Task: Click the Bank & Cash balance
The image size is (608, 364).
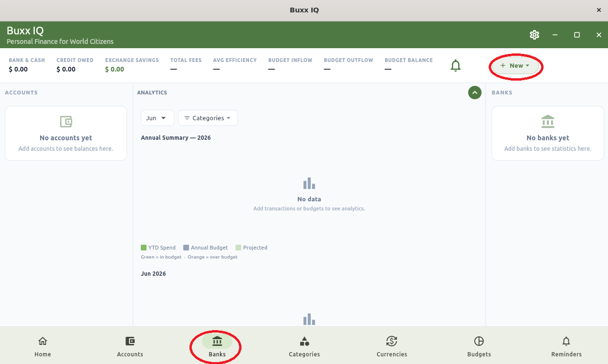Action: [x=18, y=69]
